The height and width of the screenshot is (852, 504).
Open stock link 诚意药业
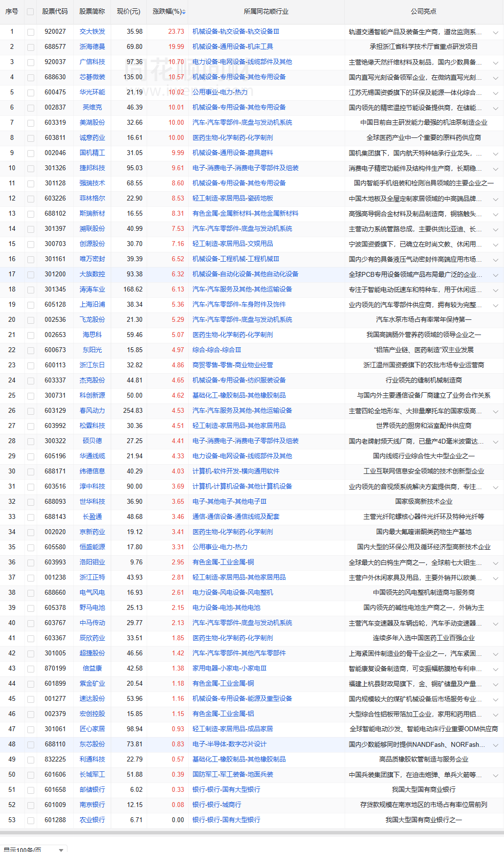coord(92,137)
